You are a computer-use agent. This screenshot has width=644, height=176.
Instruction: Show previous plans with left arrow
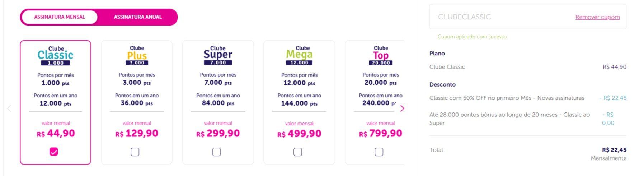click(9, 108)
